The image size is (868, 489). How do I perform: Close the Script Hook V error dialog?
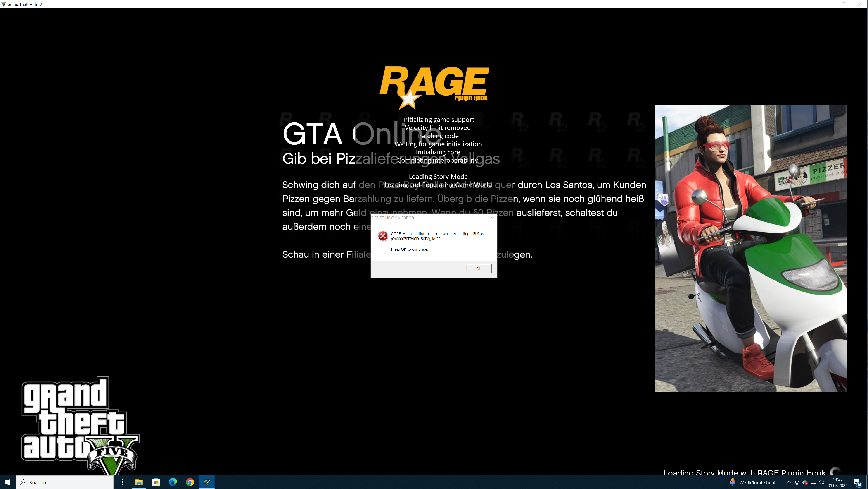tap(492, 218)
